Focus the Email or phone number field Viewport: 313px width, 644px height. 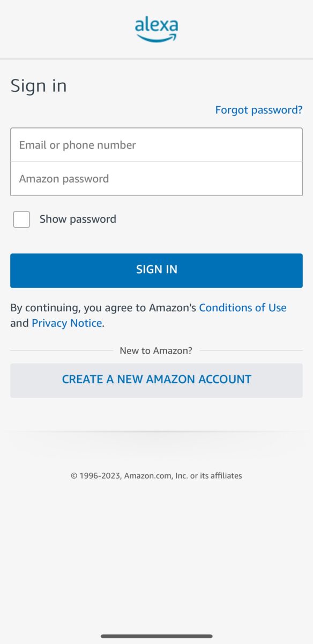[156, 145]
